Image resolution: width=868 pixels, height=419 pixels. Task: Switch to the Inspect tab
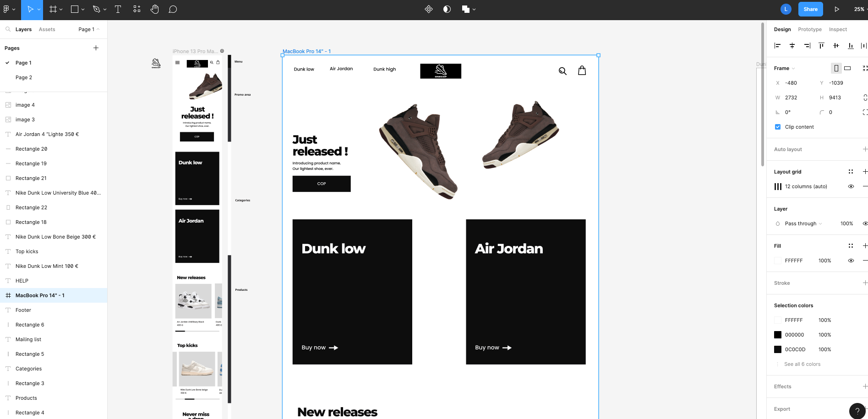(838, 29)
